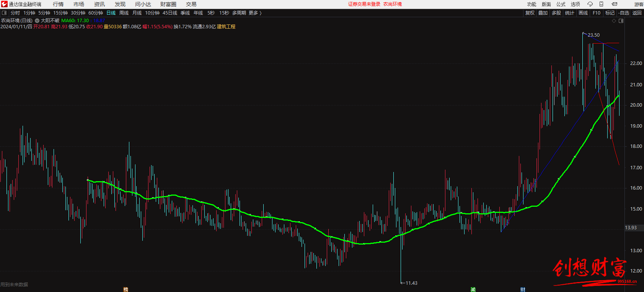Open the F10 company info button
The width and height of the screenshot is (644, 292).
pos(597,13)
